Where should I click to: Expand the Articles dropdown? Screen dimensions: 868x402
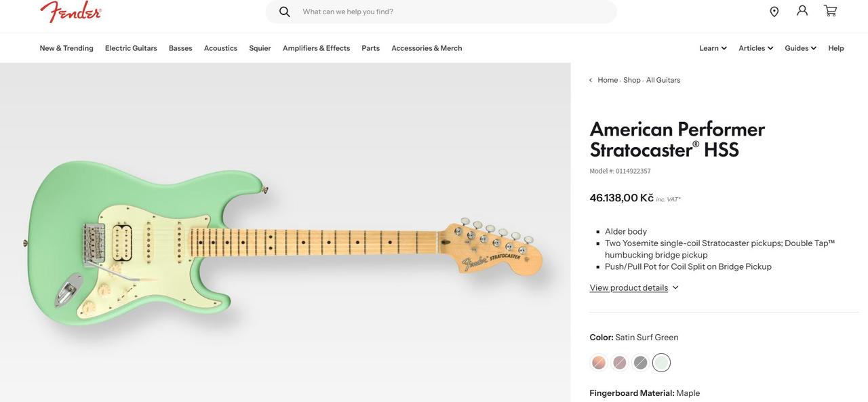(755, 48)
